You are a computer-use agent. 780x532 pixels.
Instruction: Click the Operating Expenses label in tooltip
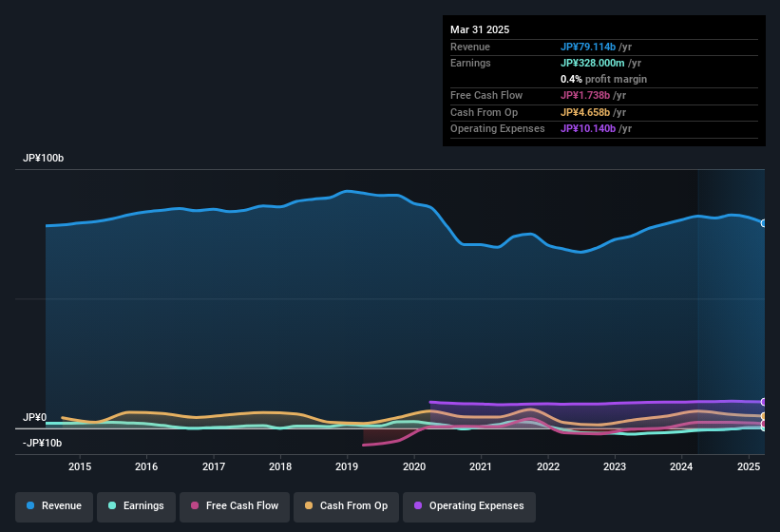point(498,129)
